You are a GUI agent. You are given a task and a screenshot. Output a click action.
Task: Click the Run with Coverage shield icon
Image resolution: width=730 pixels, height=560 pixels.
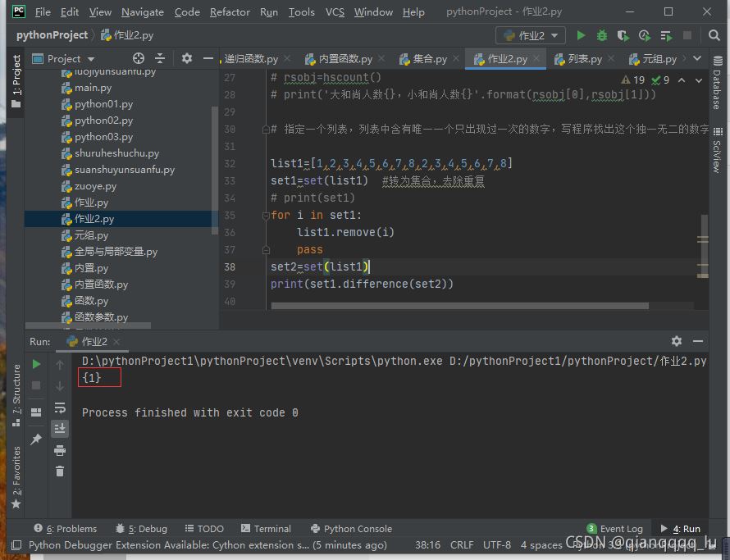click(x=623, y=35)
